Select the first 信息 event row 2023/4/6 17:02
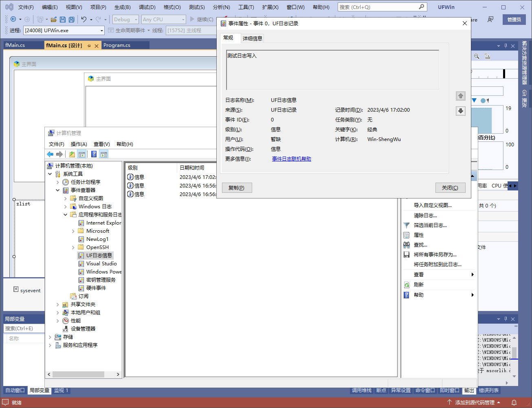 [171, 177]
